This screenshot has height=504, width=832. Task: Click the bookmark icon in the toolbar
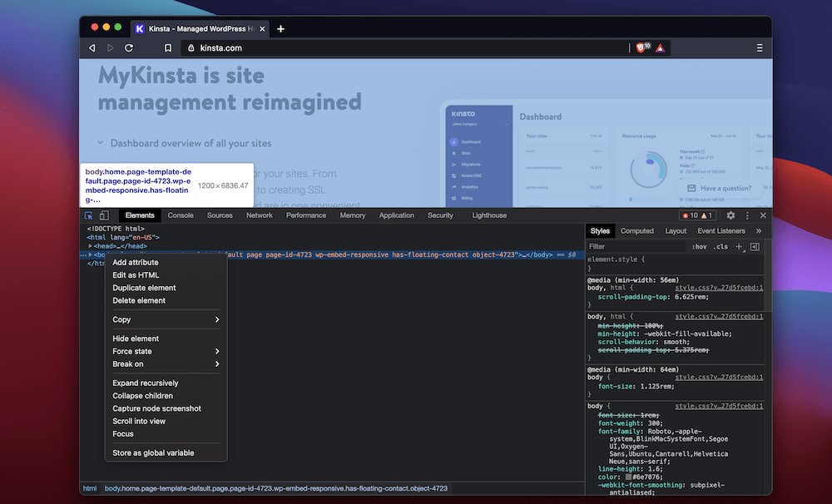click(167, 47)
